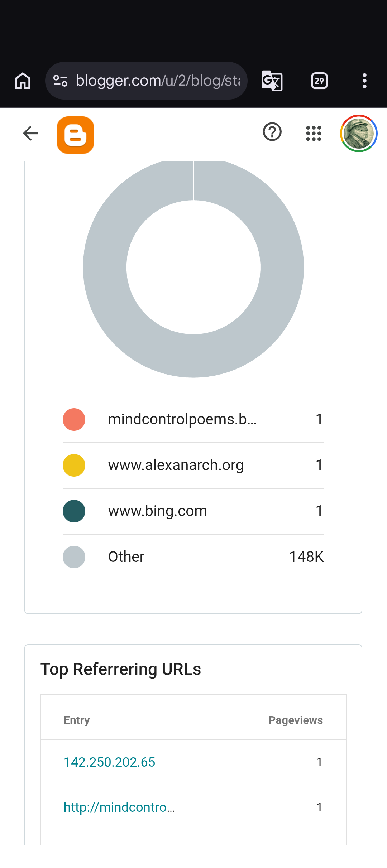Open the Help question mark icon
The width and height of the screenshot is (387, 868).
click(272, 132)
